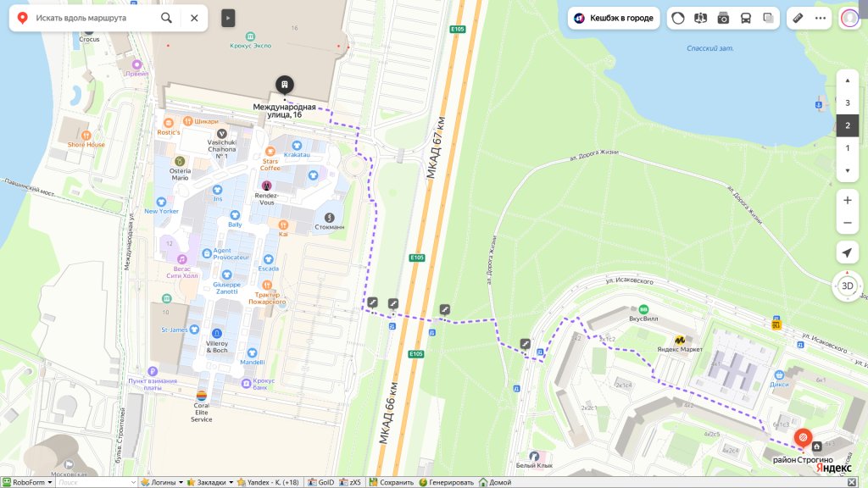
Task: Click the my-location arrow button
Action: point(847,252)
